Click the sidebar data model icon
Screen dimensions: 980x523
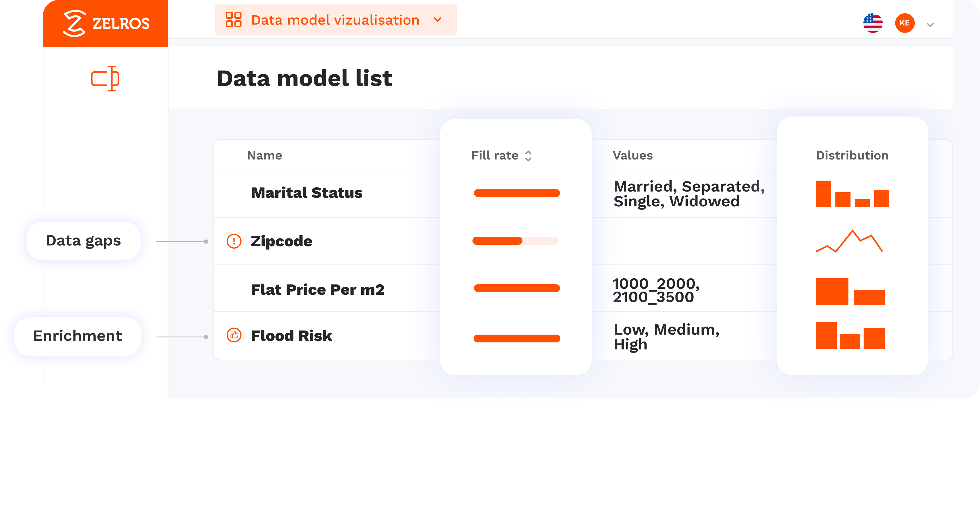105,78
